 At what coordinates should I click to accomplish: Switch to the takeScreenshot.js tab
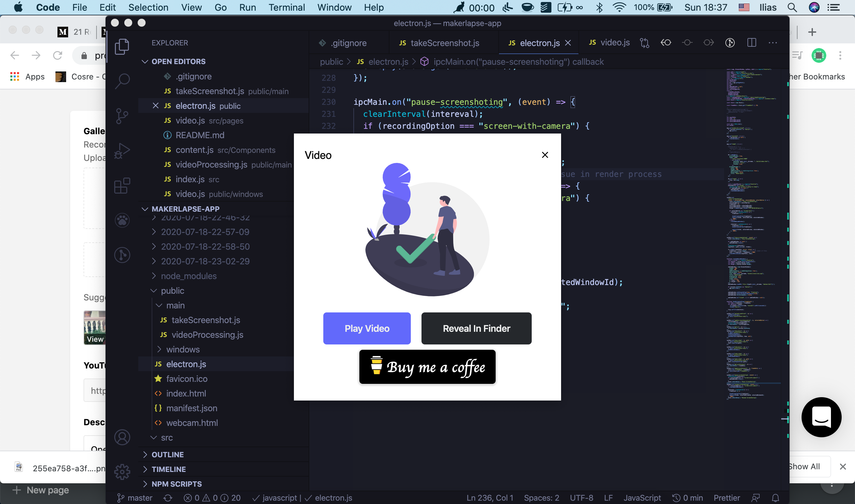pos(444,43)
